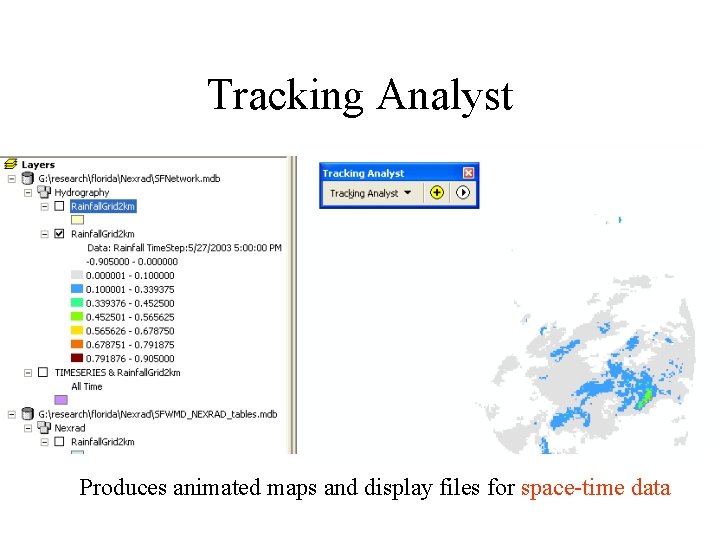The height and width of the screenshot is (540, 720).
Task: Select G:\research\florida\Nexrad\SFNetwork.mdb path
Action: (129, 179)
